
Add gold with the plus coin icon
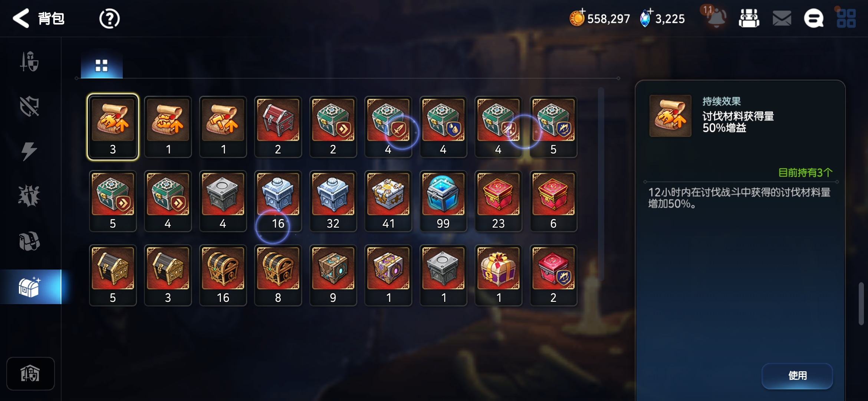point(577,17)
